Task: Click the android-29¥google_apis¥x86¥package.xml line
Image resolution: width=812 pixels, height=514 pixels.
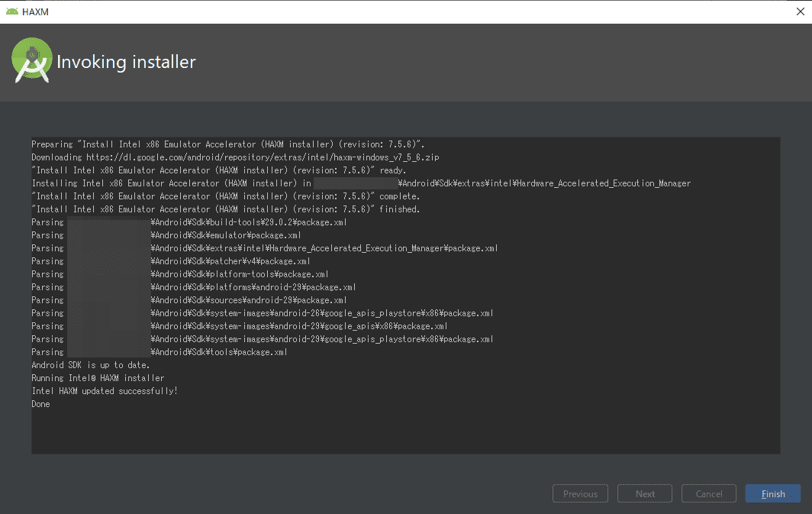Action: click(240, 326)
